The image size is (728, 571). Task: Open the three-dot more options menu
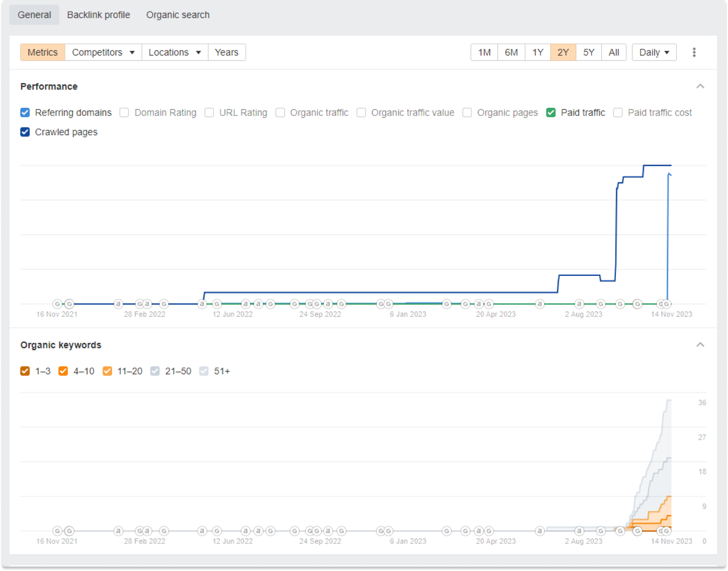[694, 52]
